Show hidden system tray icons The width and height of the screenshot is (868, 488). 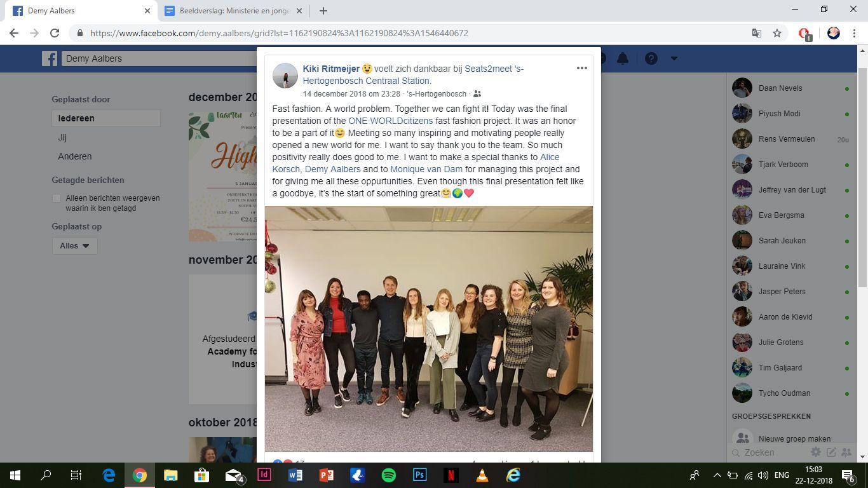717,475
